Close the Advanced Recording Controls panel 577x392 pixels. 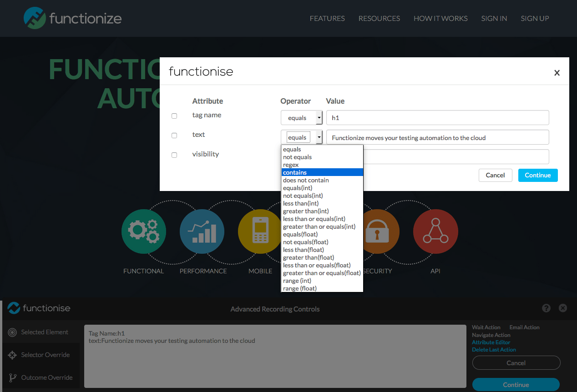pos(563,308)
